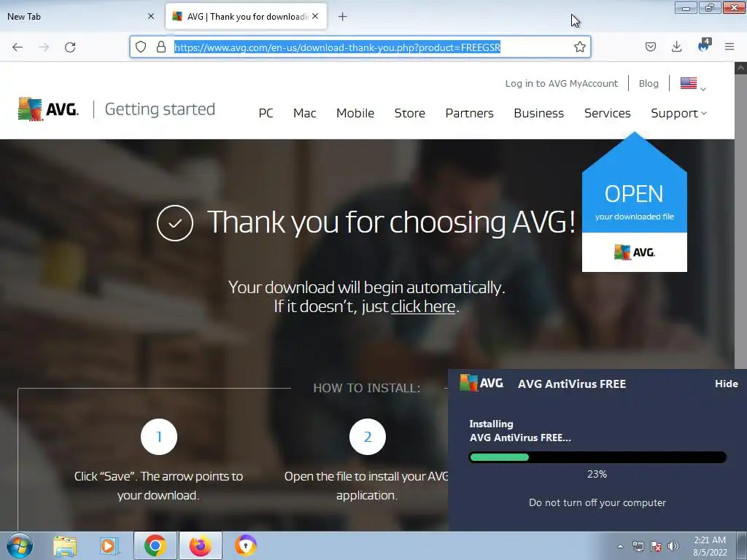Go to Business section
Viewport: 747px width, 560px height.
[x=538, y=113]
